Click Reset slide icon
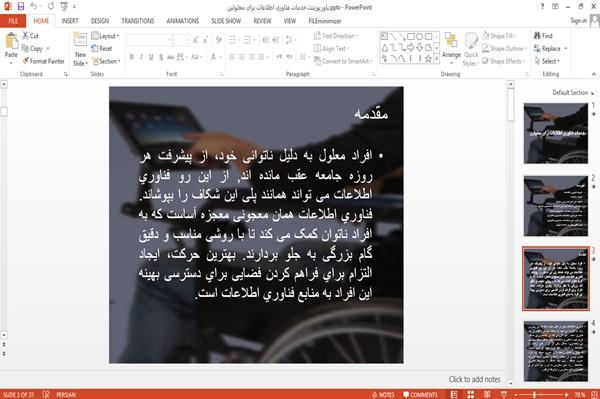This screenshot has height=399, width=600. coord(95,48)
